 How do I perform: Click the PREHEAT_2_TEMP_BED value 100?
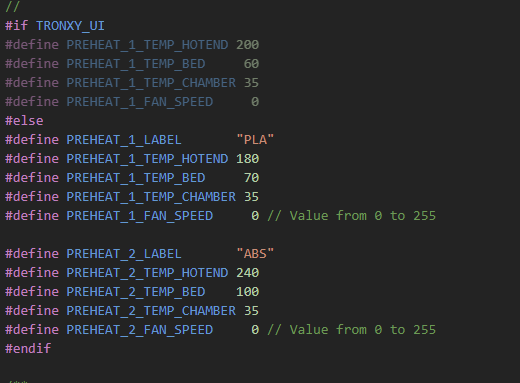pyautogui.click(x=248, y=292)
